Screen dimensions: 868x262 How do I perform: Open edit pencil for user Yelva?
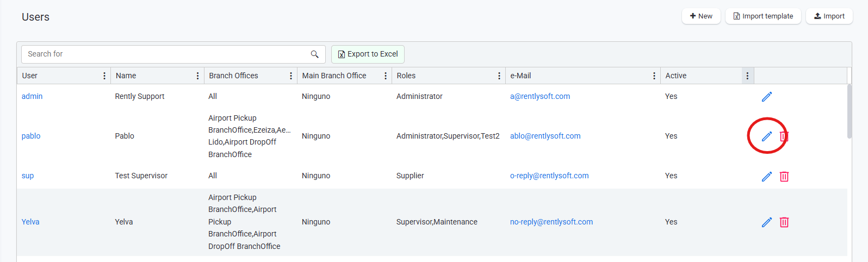coord(767,222)
